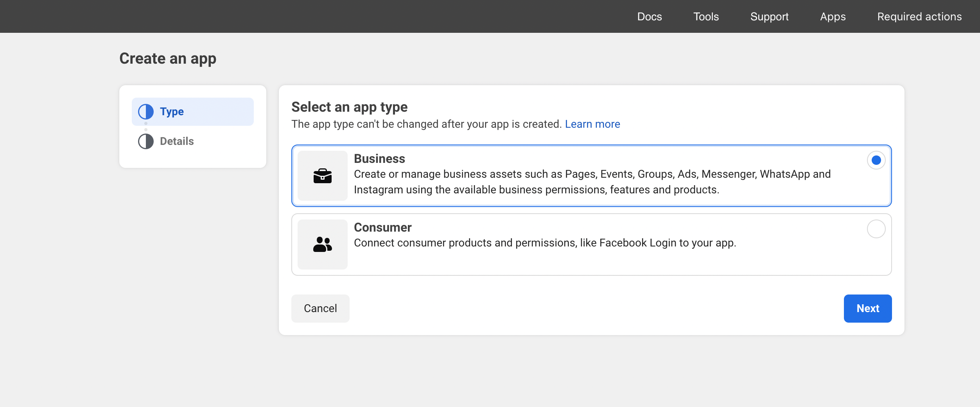Screen dimensions: 980x407
Task: Open the Apps navigation item
Action: [x=833, y=16]
